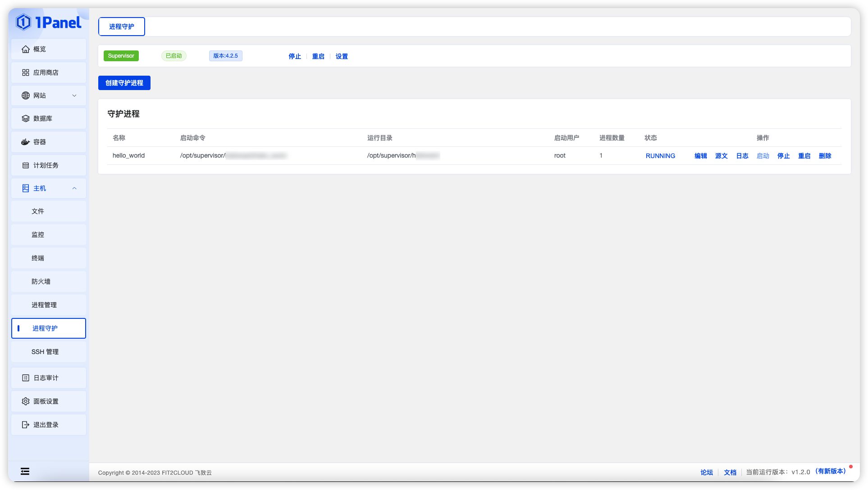The image size is (868, 490).
Task: Click 日志 for hello_world process
Action: click(x=742, y=156)
